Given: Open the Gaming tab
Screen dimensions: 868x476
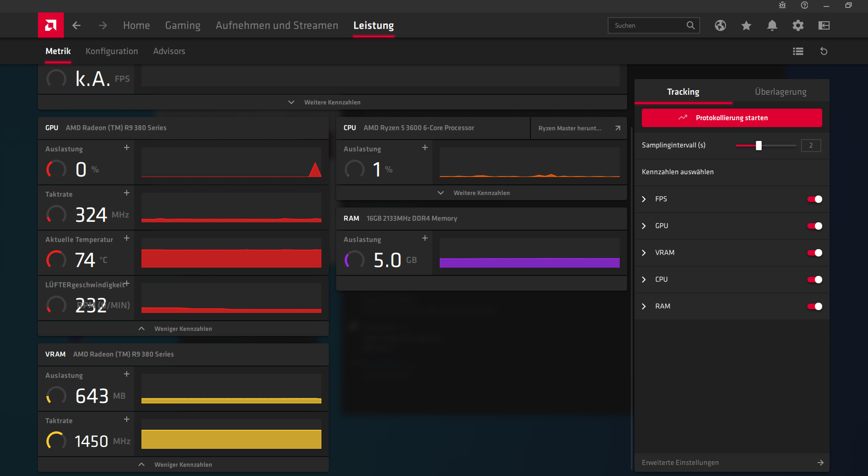Looking at the screenshot, I should point(183,25).
